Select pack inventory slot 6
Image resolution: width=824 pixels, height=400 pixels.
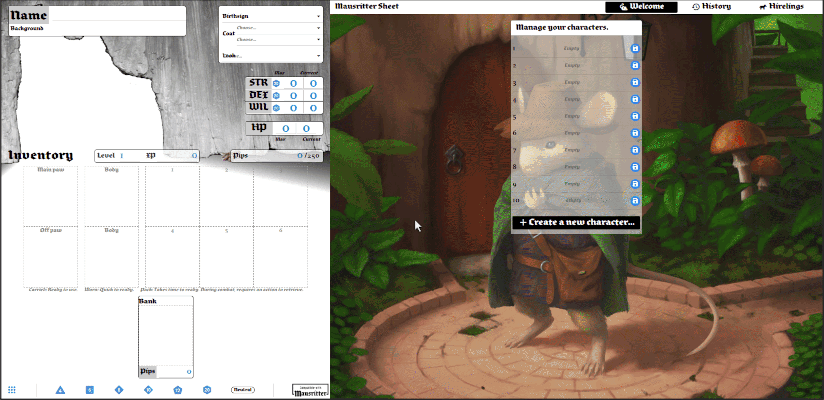(x=281, y=257)
